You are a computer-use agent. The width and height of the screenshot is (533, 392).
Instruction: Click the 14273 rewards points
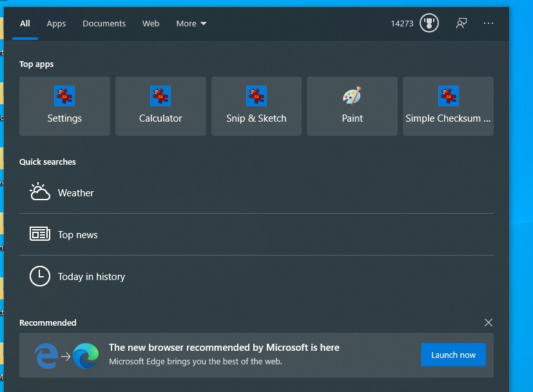(402, 23)
